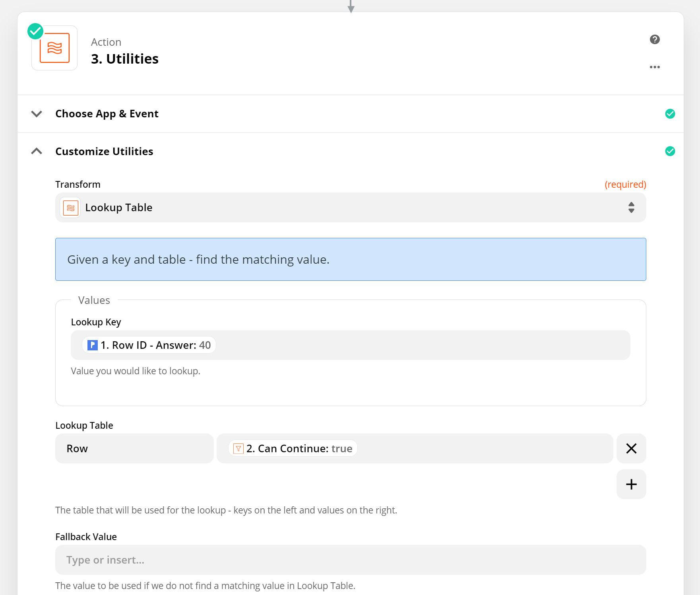700x595 pixels.
Task: Collapse the Customize Utilities section
Action: point(37,151)
